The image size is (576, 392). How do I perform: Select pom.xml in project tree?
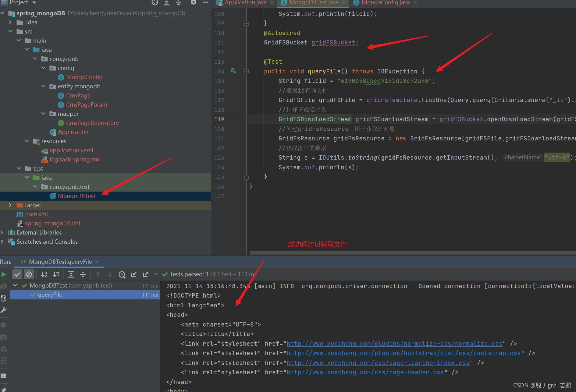click(36, 214)
